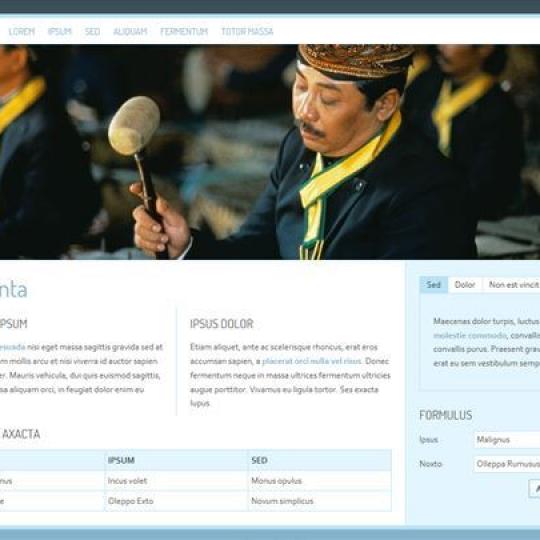Switch to the Sed tab
Screen dimensions: 540x540
click(434, 284)
